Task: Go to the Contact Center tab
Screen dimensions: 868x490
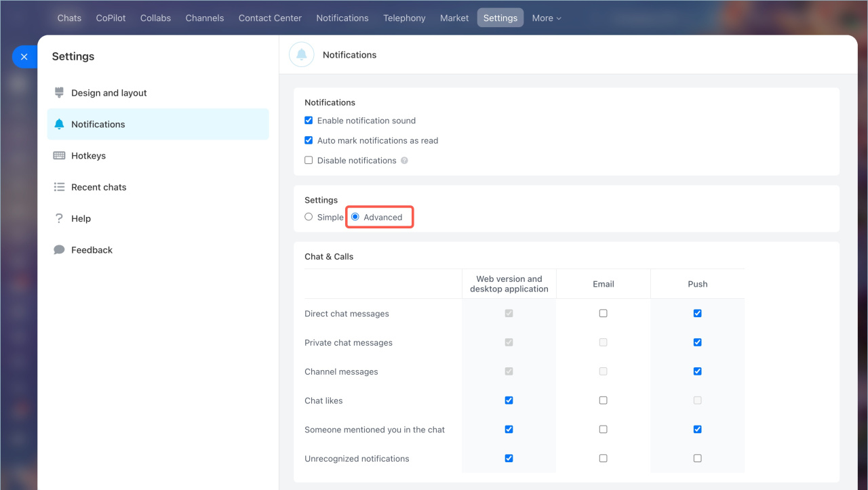Action: point(270,18)
